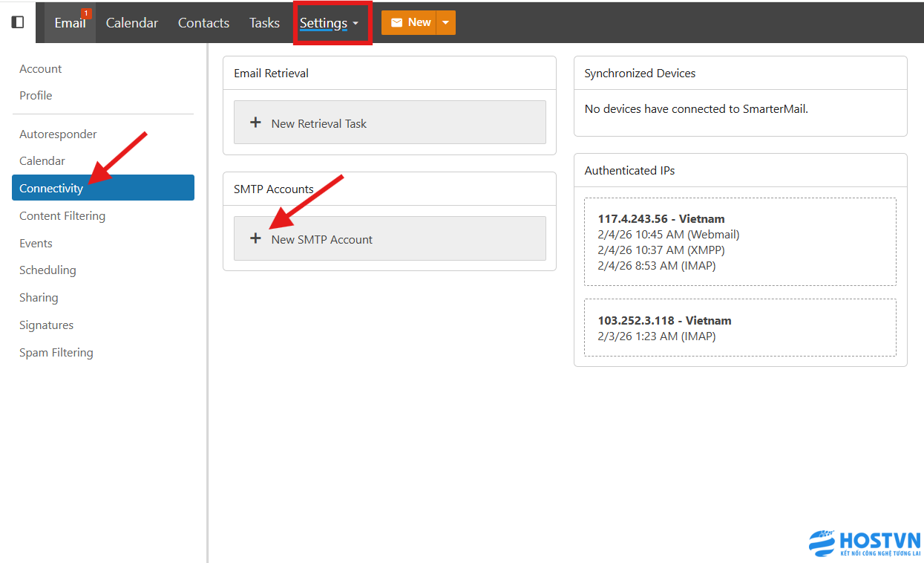Select Autoresponder in sidebar

[x=58, y=134]
